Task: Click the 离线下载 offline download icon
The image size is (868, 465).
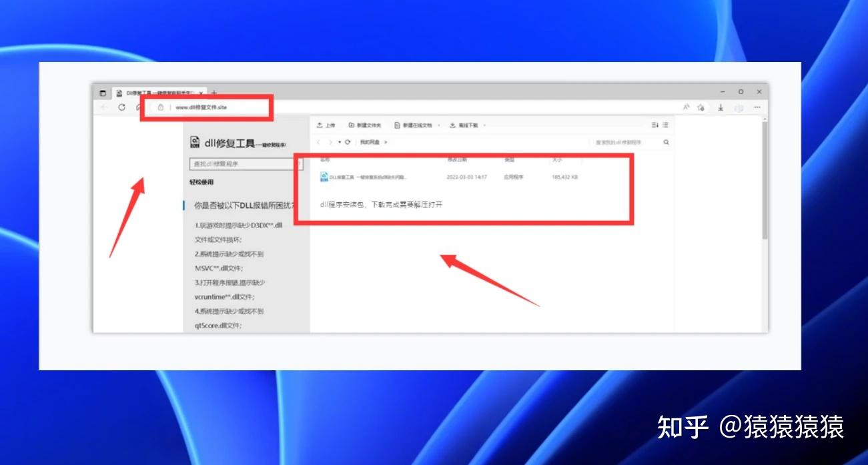Action: 451,124
